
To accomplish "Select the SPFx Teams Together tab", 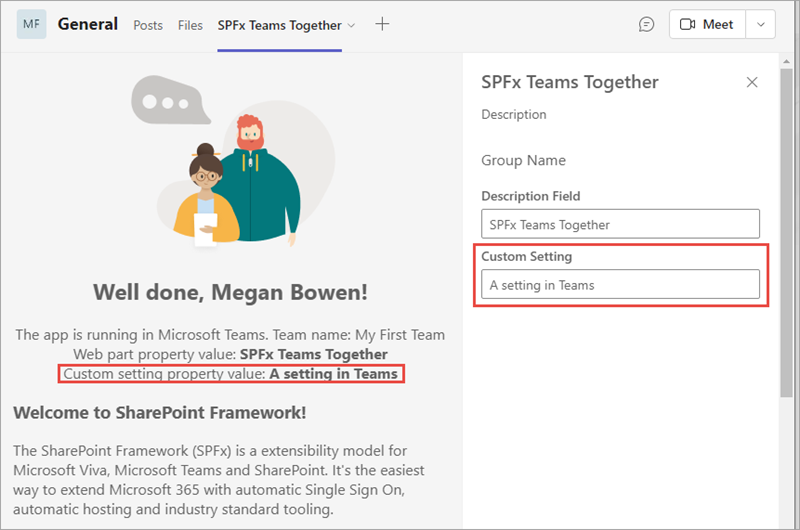I will (280, 26).
